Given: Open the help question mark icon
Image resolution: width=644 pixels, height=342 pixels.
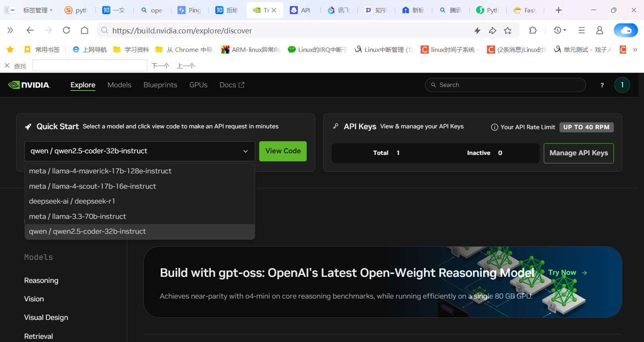Looking at the screenshot, I should (x=602, y=85).
